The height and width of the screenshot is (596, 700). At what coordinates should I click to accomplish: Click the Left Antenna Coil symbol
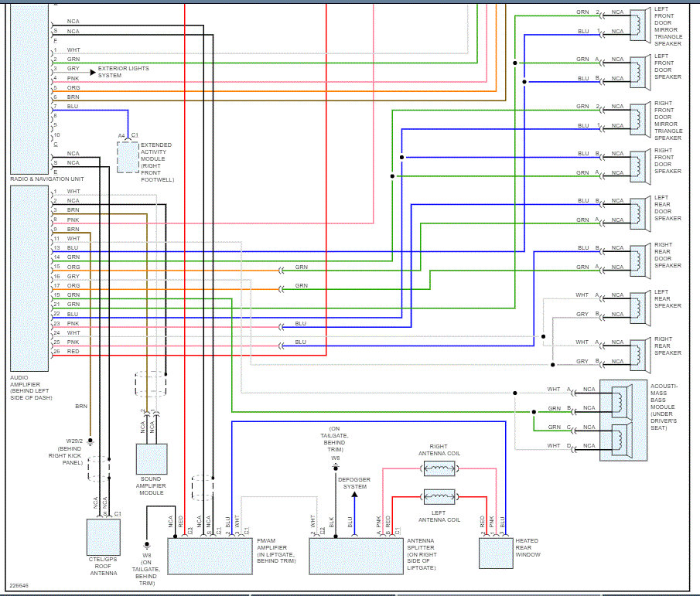[439, 496]
